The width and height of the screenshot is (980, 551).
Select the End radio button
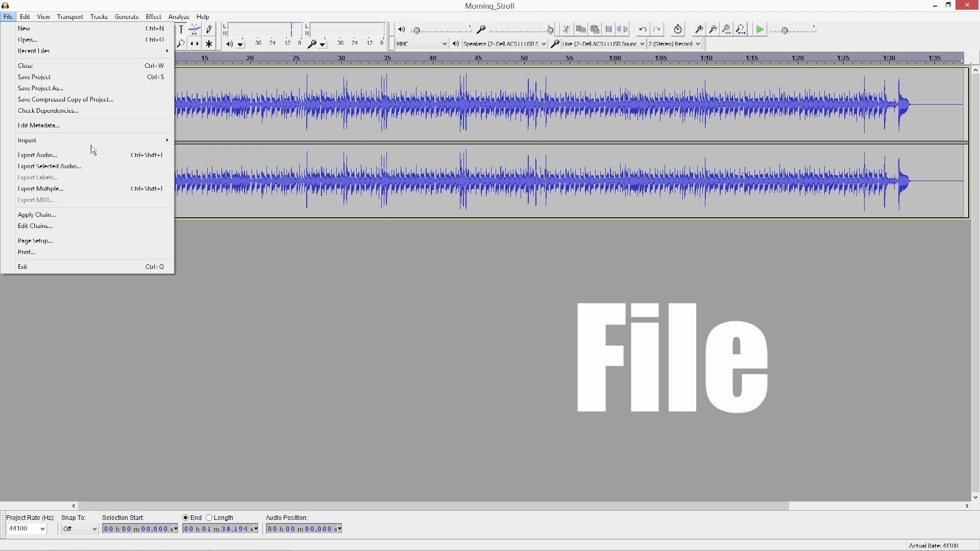tap(186, 518)
